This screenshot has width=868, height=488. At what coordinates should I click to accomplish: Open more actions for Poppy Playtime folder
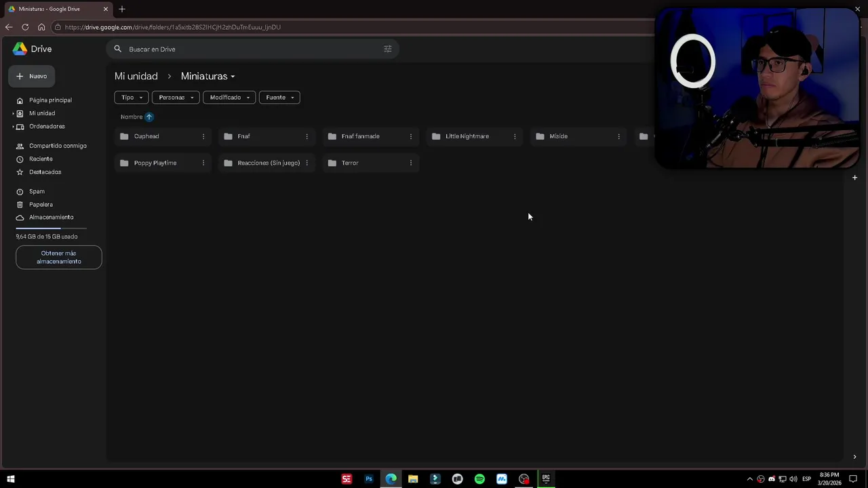pyautogui.click(x=203, y=163)
